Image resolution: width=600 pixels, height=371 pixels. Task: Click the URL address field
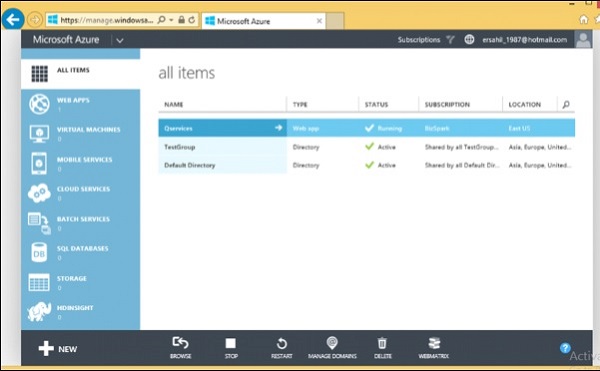107,20
